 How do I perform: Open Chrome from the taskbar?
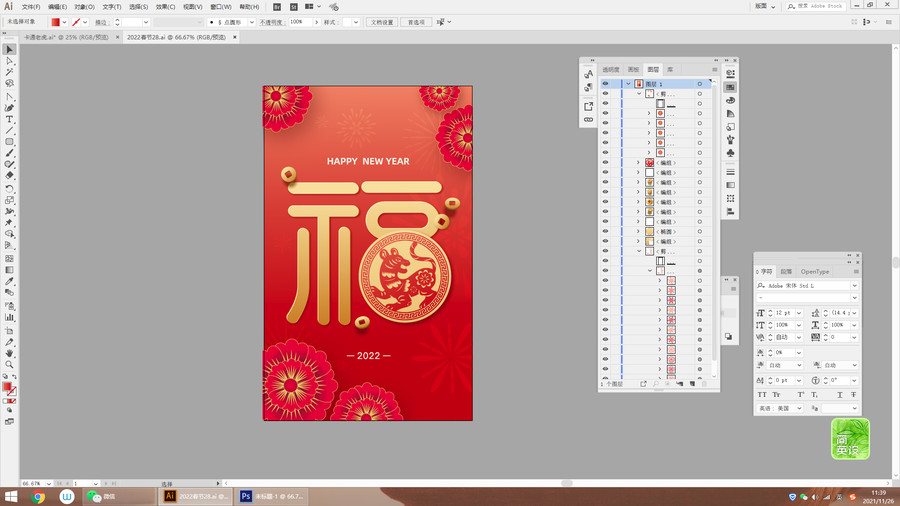coord(38,496)
